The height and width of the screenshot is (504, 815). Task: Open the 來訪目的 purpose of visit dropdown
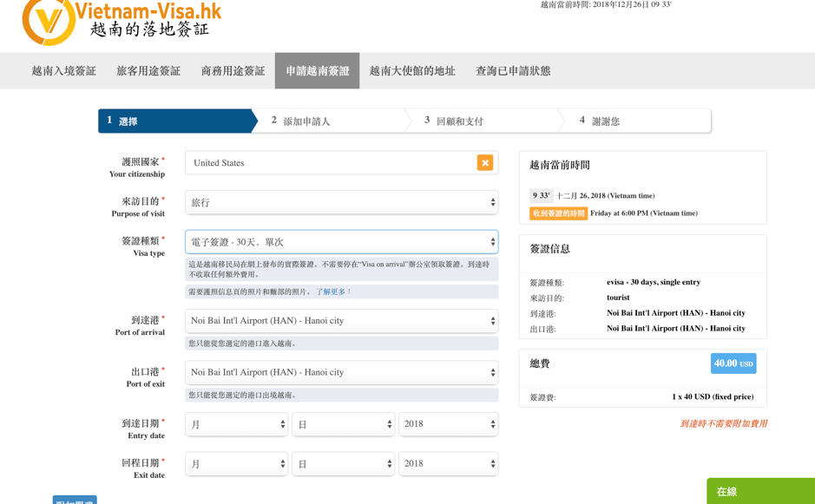[341, 202]
